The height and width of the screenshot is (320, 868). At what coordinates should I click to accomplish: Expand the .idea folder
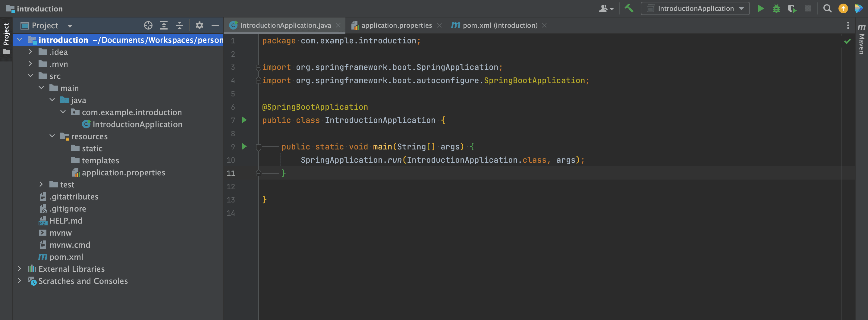tap(30, 52)
